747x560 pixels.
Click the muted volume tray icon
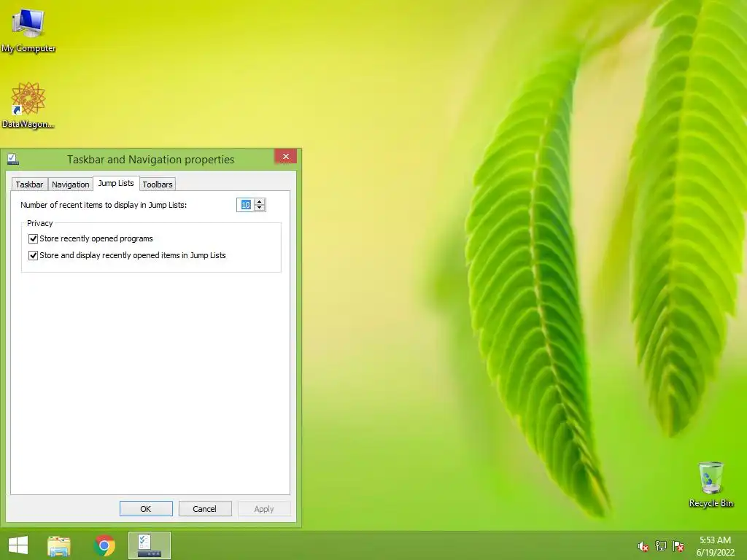pyautogui.click(x=643, y=546)
